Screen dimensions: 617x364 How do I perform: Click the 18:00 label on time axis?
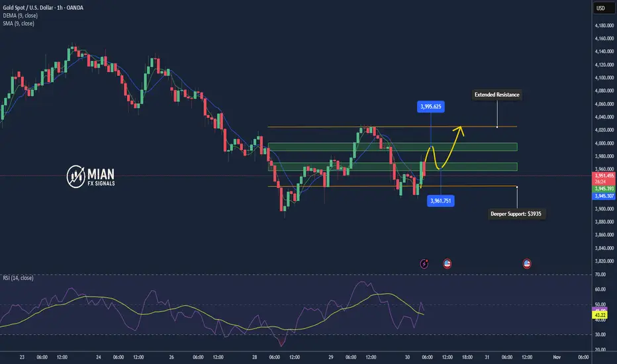467,357
